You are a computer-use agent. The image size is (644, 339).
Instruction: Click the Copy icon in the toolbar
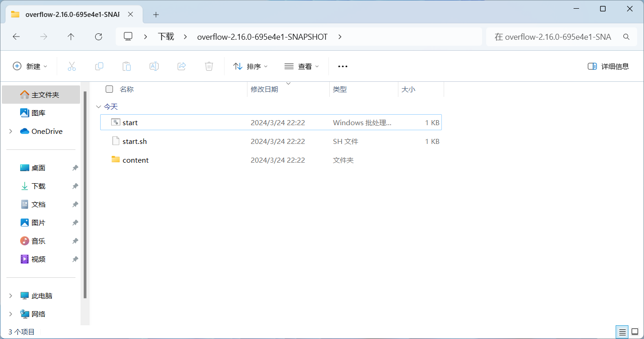tap(99, 66)
